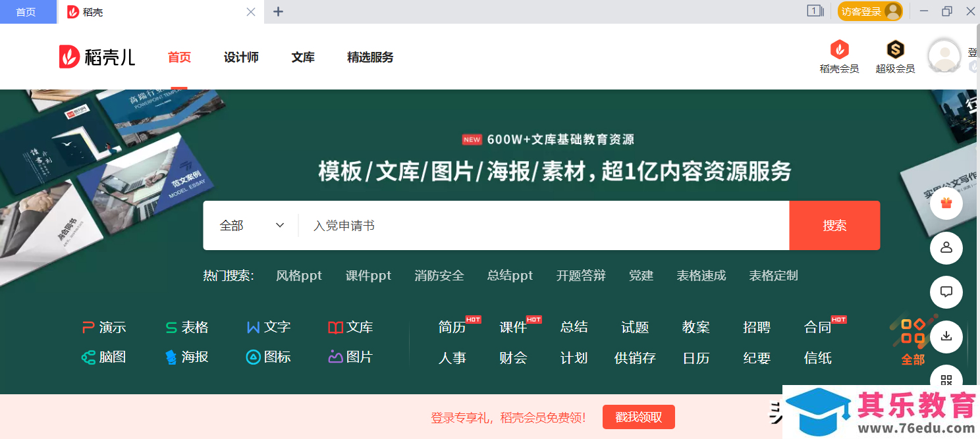The image size is (980, 439).
Task: Click the gift icon in right sidebar
Action: click(946, 203)
